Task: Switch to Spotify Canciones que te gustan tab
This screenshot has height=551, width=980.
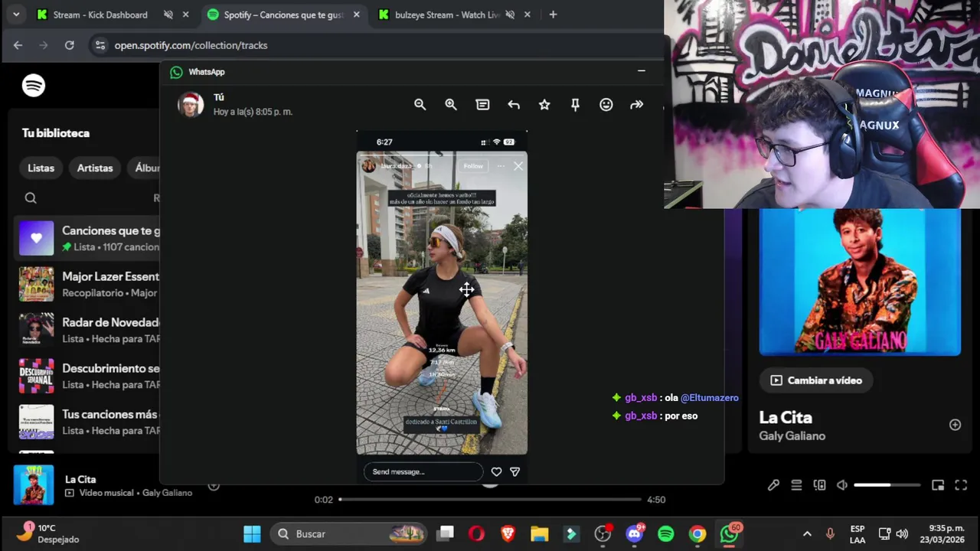Action: 284,15
